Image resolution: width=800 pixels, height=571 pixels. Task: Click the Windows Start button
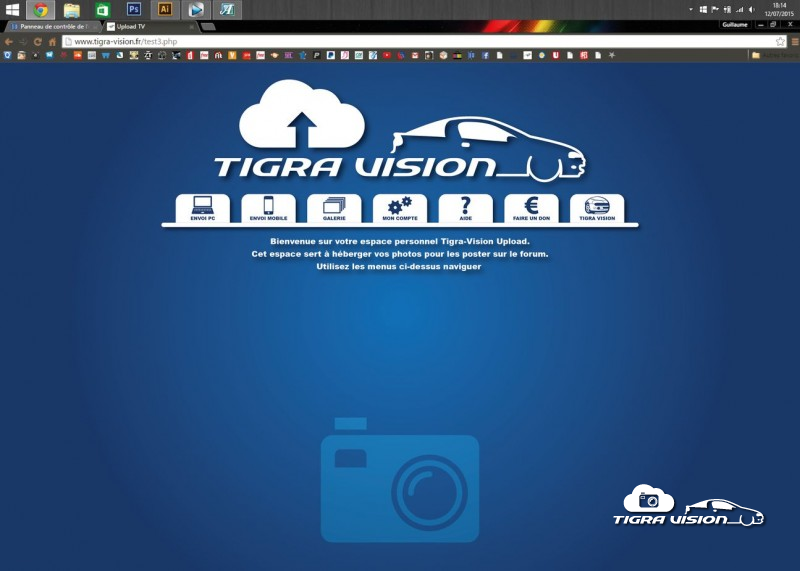click(13, 9)
